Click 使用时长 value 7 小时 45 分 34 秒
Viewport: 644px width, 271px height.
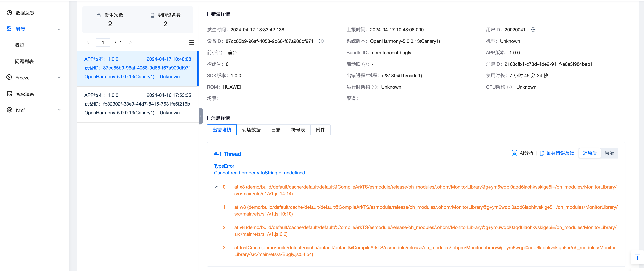pos(529,76)
